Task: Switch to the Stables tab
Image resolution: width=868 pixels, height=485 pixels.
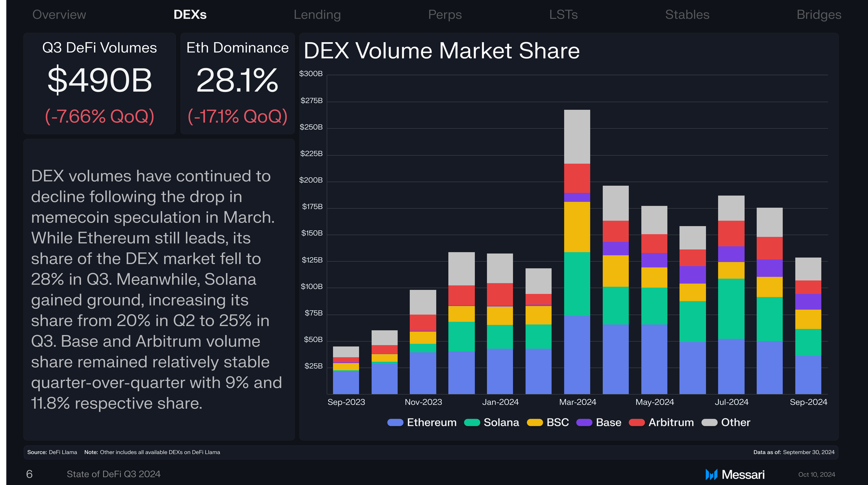Action: coord(687,15)
